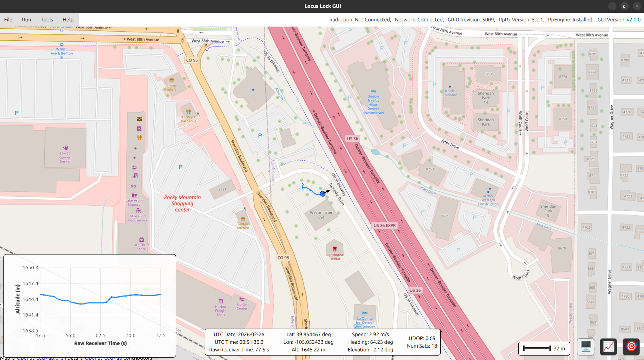This screenshot has height=360, width=644.
Task: Click the 'Westminster Eye' building label
Action: [x=321, y=215]
